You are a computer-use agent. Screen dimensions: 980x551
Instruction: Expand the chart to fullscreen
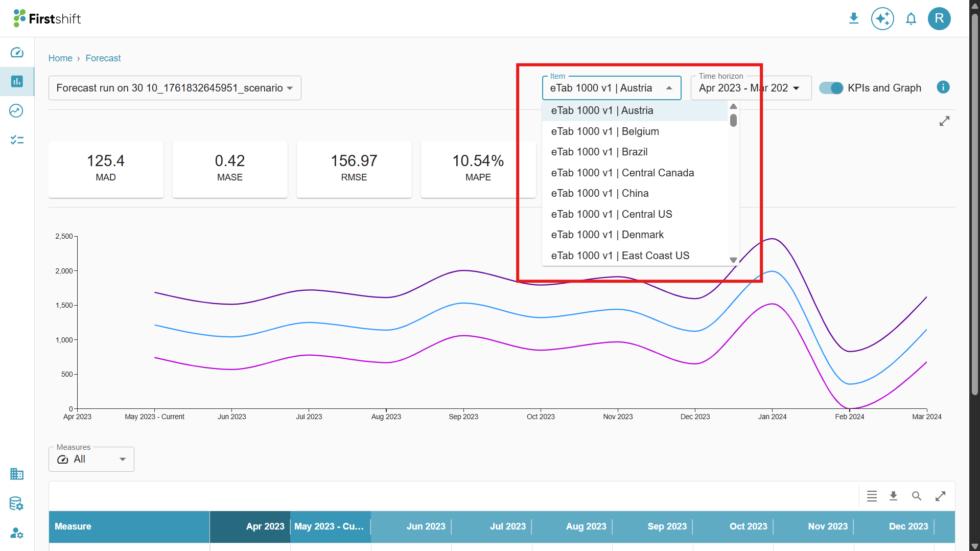click(944, 121)
